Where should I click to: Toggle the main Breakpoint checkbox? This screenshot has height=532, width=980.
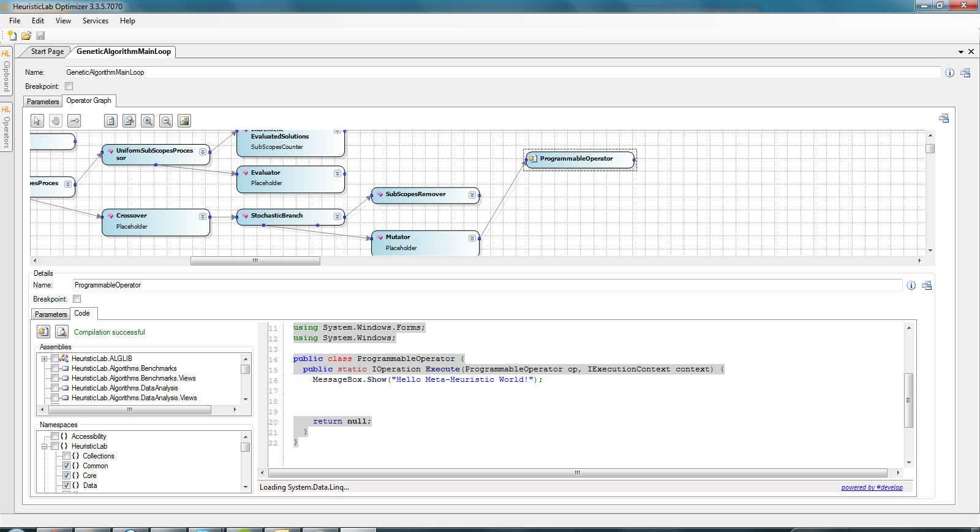(x=69, y=86)
